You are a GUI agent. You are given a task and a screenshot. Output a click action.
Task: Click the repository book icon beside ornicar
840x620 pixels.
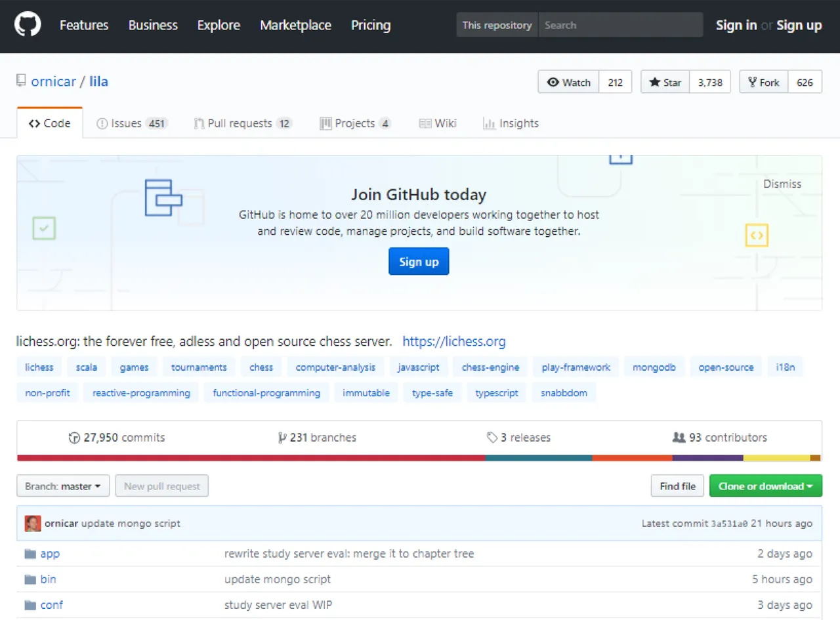[22, 81]
